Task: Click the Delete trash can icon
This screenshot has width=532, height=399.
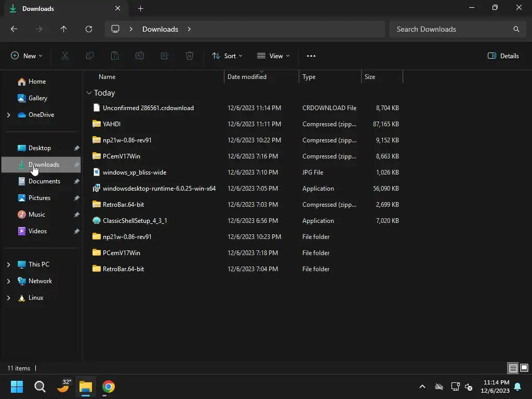Action: coord(190,56)
